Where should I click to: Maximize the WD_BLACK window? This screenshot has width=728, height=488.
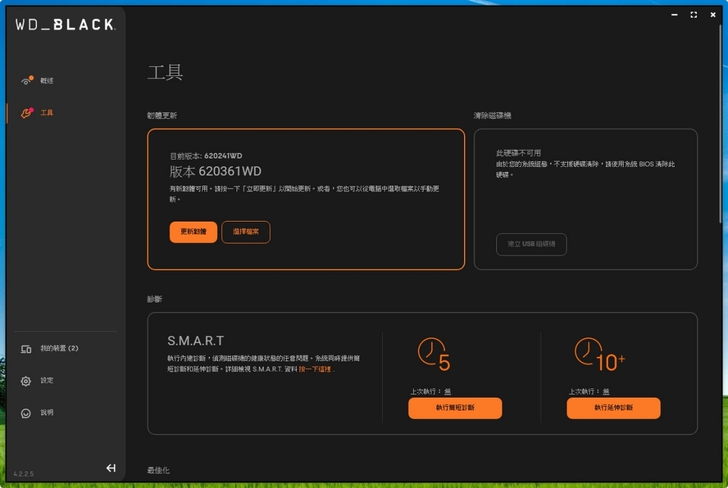[694, 14]
